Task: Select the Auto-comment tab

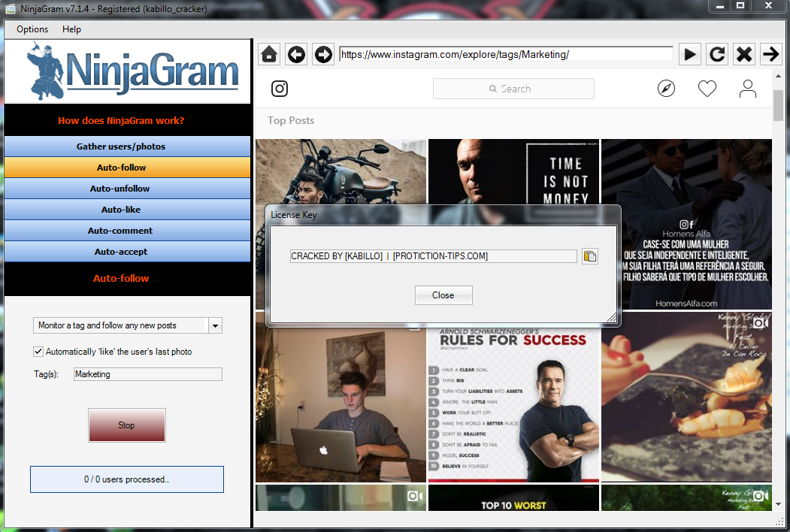Action: 127,230
